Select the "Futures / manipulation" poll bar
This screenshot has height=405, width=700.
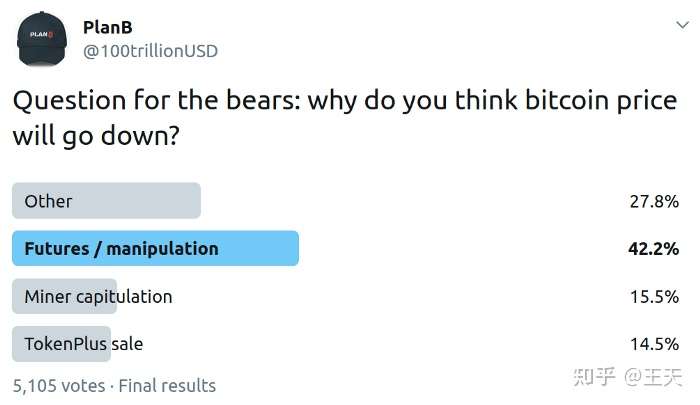tap(155, 249)
